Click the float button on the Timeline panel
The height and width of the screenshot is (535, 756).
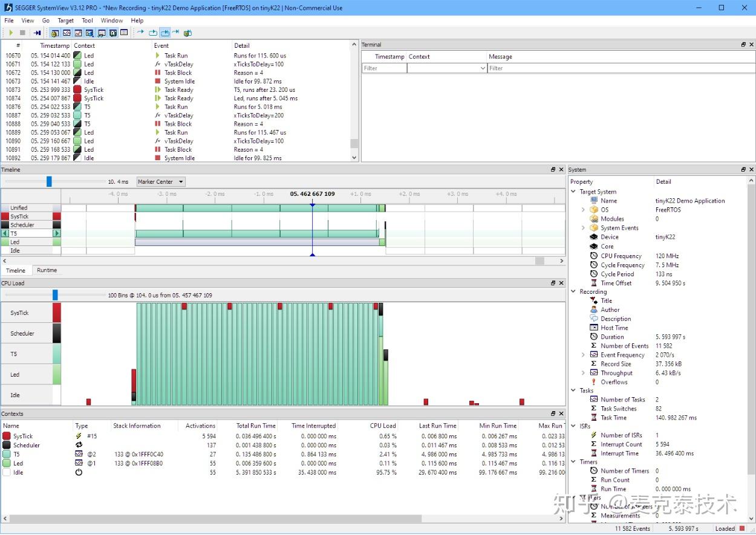[552, 169]
